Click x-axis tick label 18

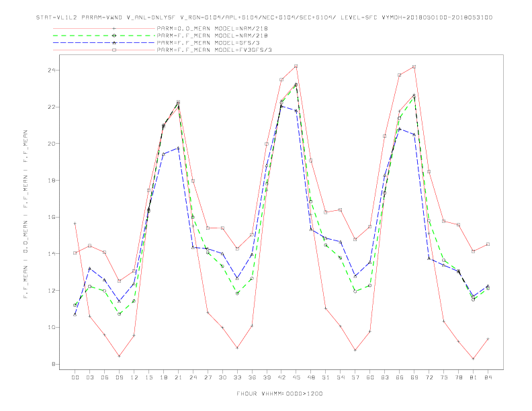coord(163,377)
